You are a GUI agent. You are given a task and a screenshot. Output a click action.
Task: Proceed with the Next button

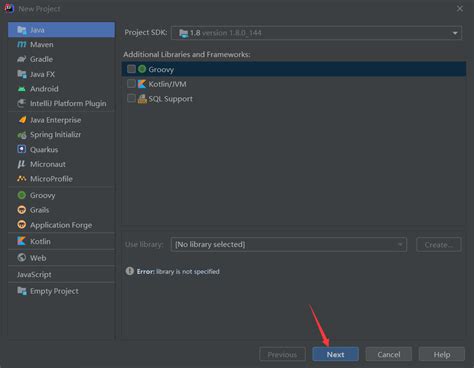point(335,354)
